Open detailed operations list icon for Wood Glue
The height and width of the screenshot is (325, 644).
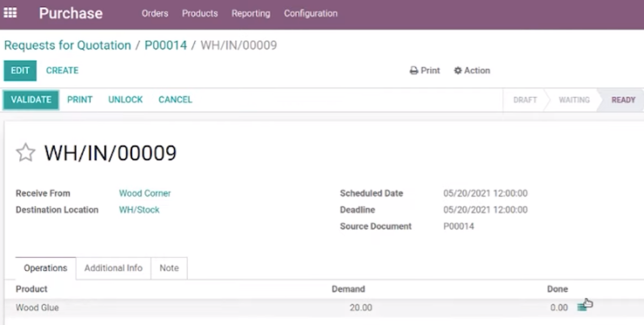[582, 308]
